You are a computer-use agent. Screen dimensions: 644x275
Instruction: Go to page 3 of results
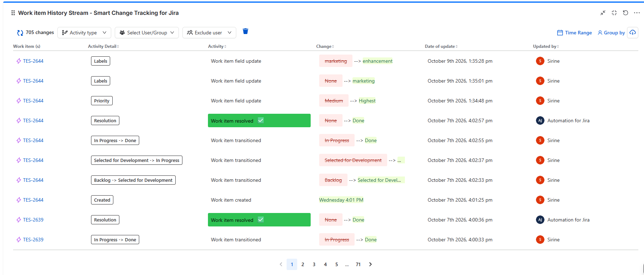coord(314,264)
